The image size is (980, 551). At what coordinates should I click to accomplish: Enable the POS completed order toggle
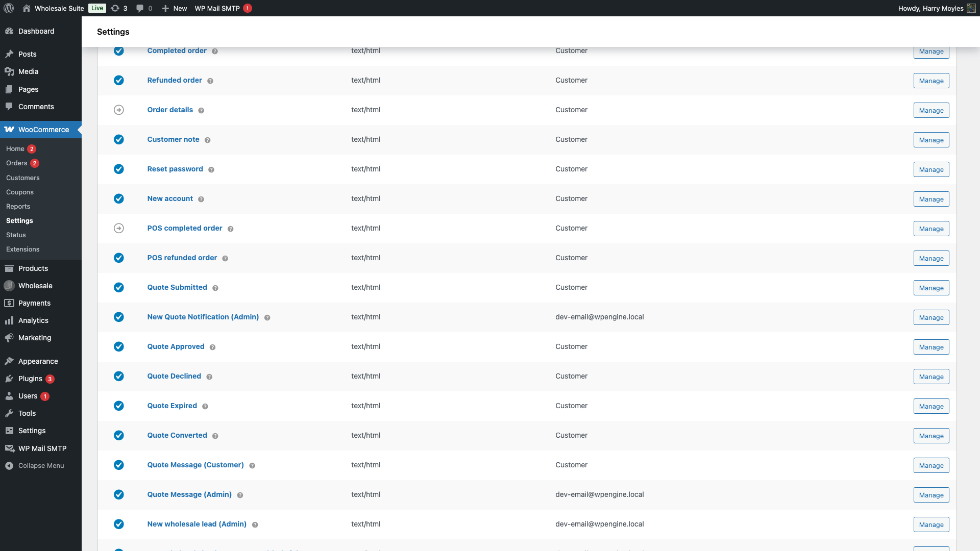[118, 228]
